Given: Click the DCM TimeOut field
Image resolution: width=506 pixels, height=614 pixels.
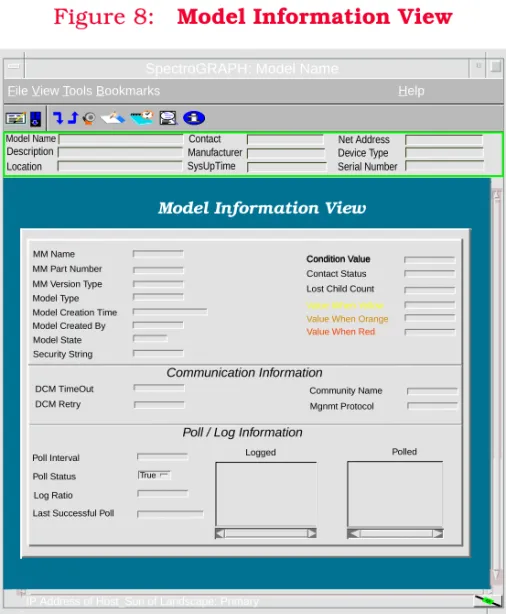Looking at the screenshot, I should click(x=159, y=388).
